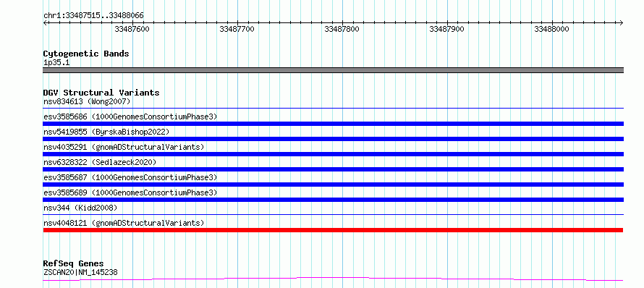Open the first esv3585686 1000Genomes variant
The height and width of the screenshot is (288, 644).
click(130, 117)
